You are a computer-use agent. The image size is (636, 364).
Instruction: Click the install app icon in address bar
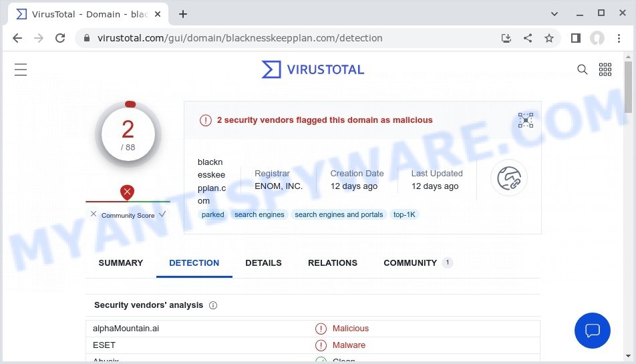pyautogui.click(x=506, y=38)
